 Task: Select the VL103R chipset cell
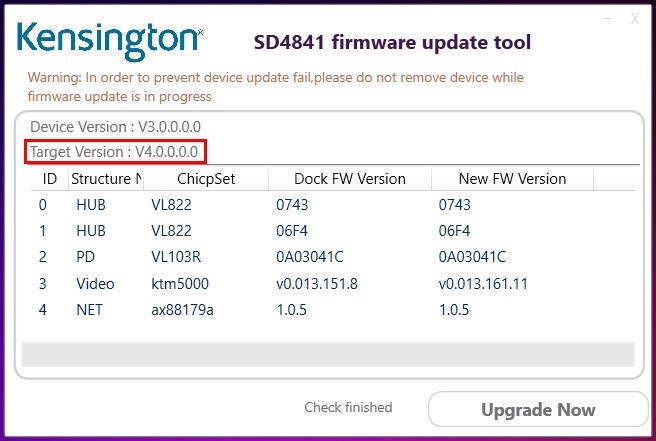tap(176, 256)
